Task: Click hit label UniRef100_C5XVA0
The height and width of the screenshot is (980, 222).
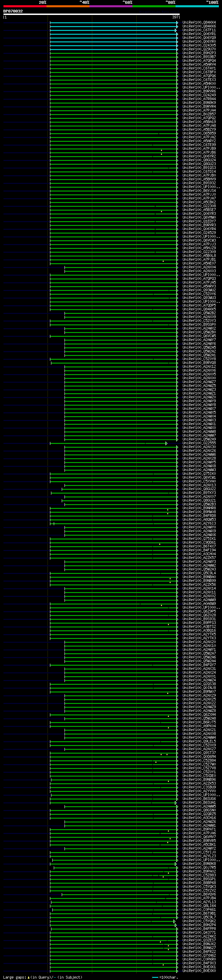Action: point(199,481)
